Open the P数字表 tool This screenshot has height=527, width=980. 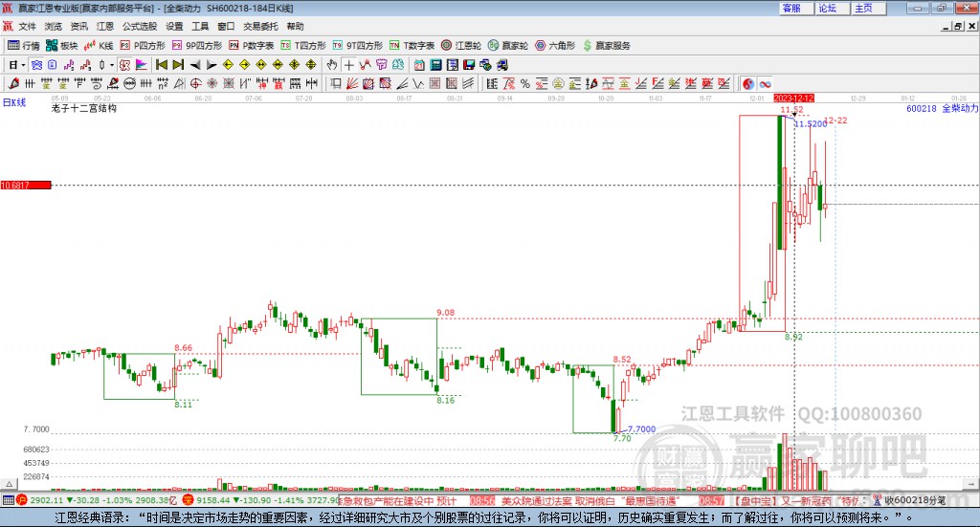(x=252, y=46)
